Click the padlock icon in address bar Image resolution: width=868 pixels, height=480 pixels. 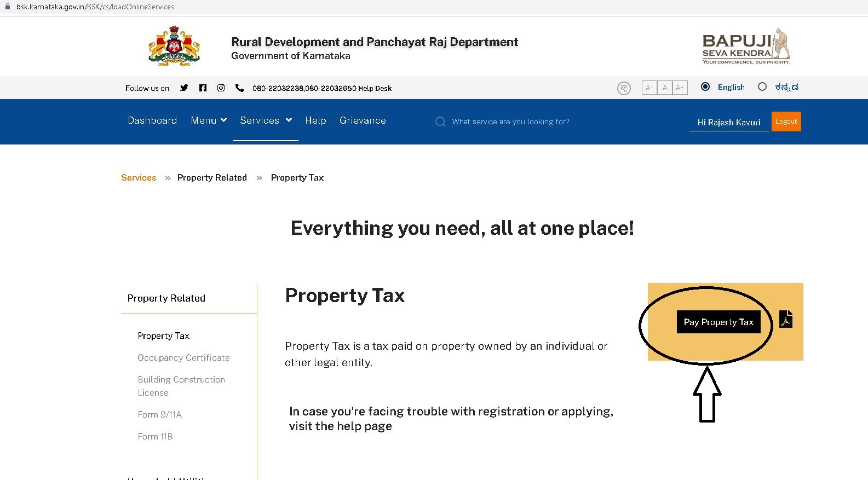click(x=8, y=7)
